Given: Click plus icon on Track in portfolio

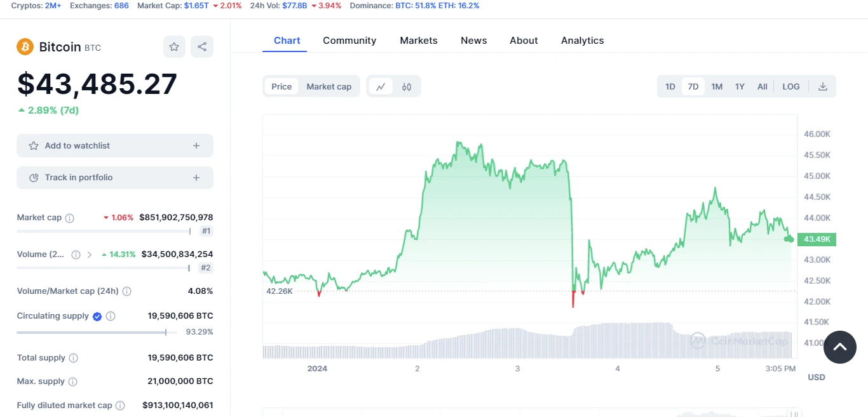Looking at the screenshot, I should pyautogui.click(x=196, y=178).
